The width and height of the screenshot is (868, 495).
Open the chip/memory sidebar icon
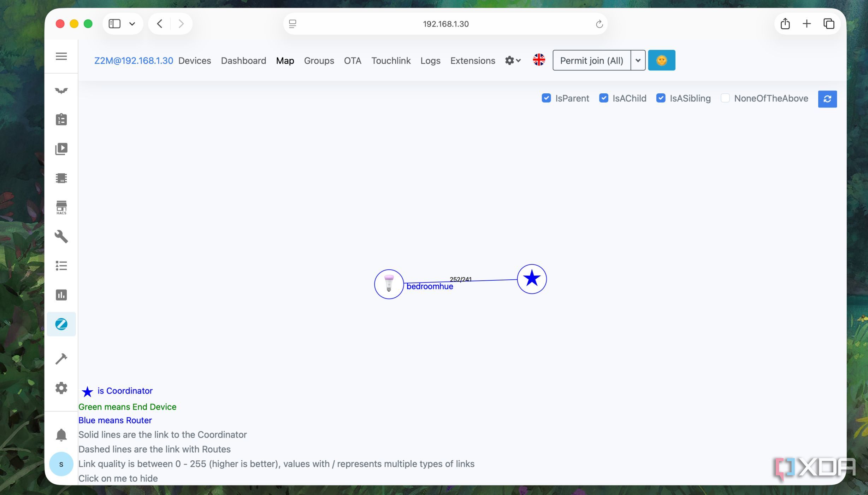(x=61, y=178)
